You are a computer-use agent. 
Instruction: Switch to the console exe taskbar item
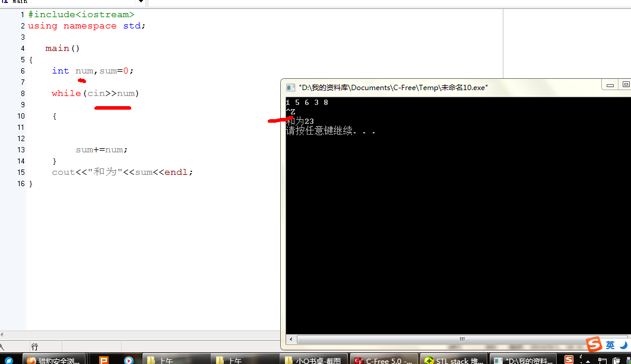point(523,360)
